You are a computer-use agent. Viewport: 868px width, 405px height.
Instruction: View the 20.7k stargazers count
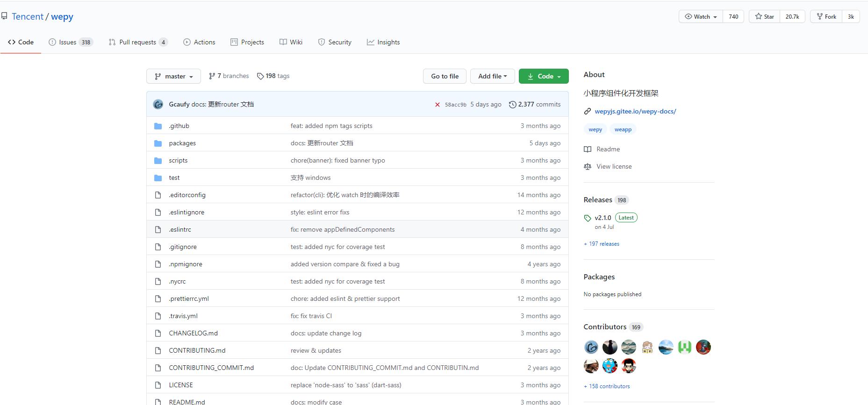point(792,16)
